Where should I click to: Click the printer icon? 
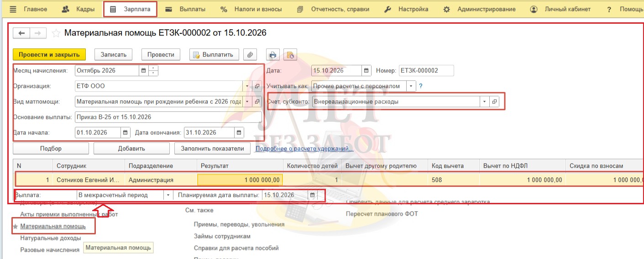click(x=273, y=55)
